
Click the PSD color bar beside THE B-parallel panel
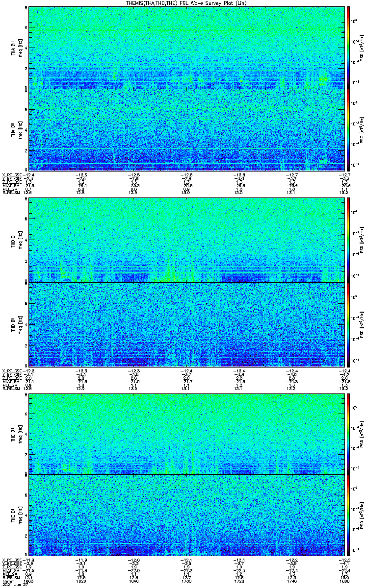pyautogui.click(x=348, y=515)
